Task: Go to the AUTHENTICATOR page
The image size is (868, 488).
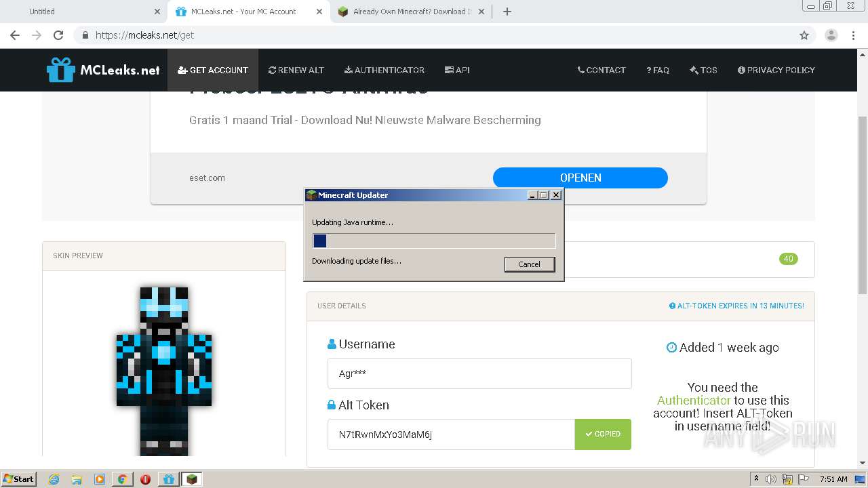Action: (x=384, y=70)
